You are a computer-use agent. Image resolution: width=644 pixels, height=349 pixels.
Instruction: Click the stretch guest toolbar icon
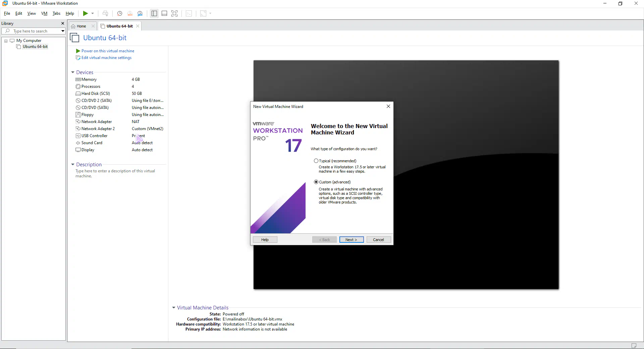pyautogui.click(x=203, y=13)
